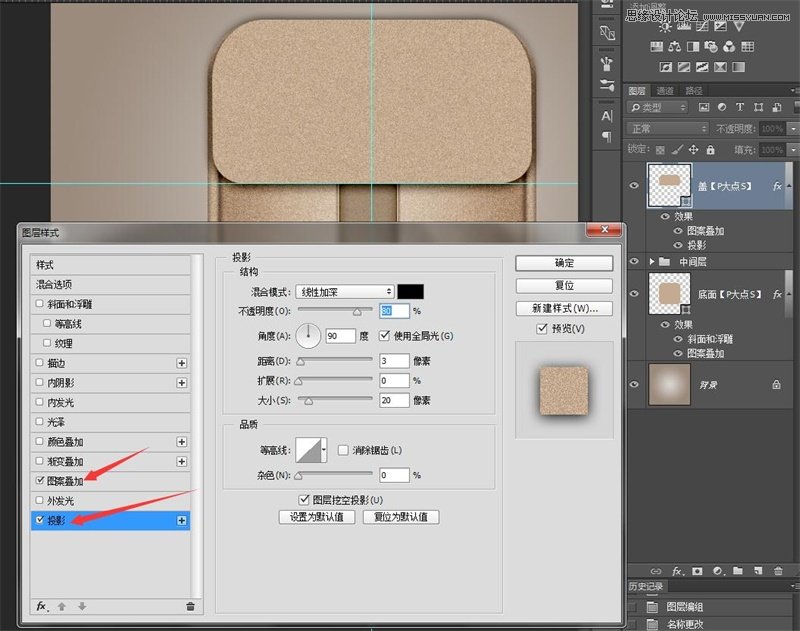
Task: Expand the 中间层 group
Action: pyautogui.click(x=652, y=262)
